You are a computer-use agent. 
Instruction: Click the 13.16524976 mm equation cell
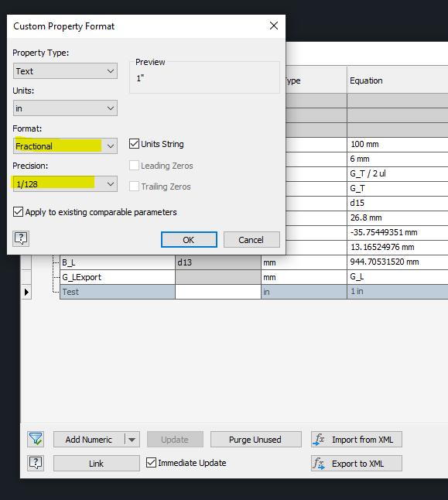pyautogui.click(x=398, y=247)
